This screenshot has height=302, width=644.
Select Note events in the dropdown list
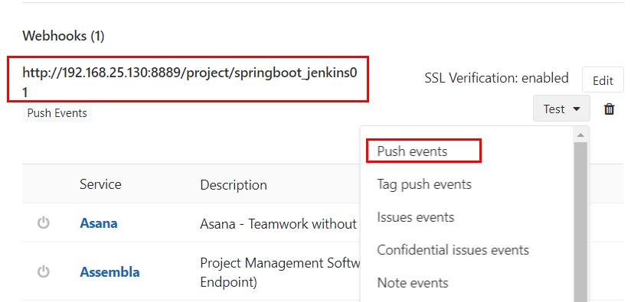click(413, 283)
